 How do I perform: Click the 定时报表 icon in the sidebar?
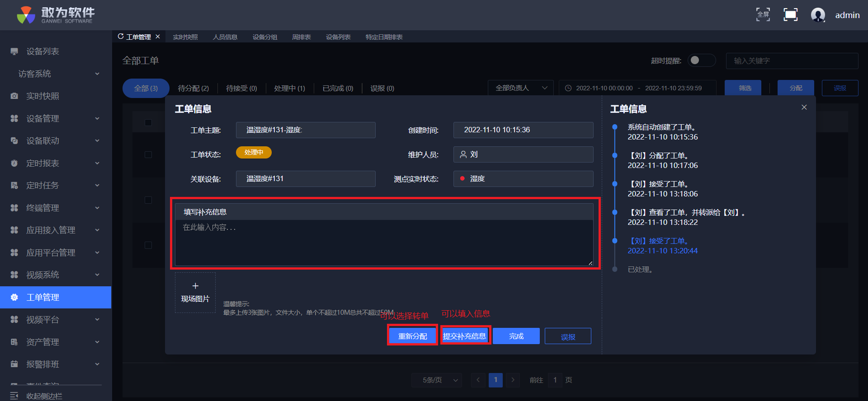click(14, 163)
